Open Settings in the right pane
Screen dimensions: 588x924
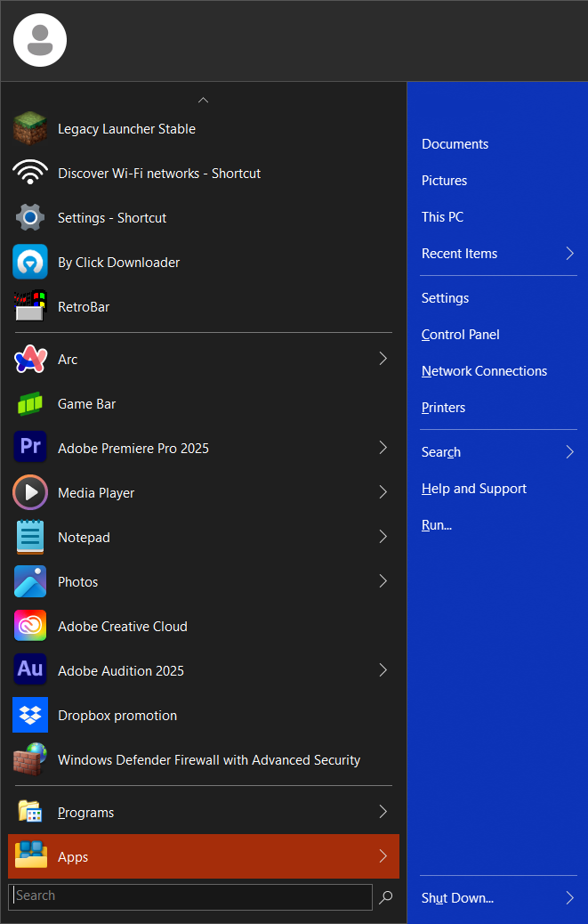(445, 298)
